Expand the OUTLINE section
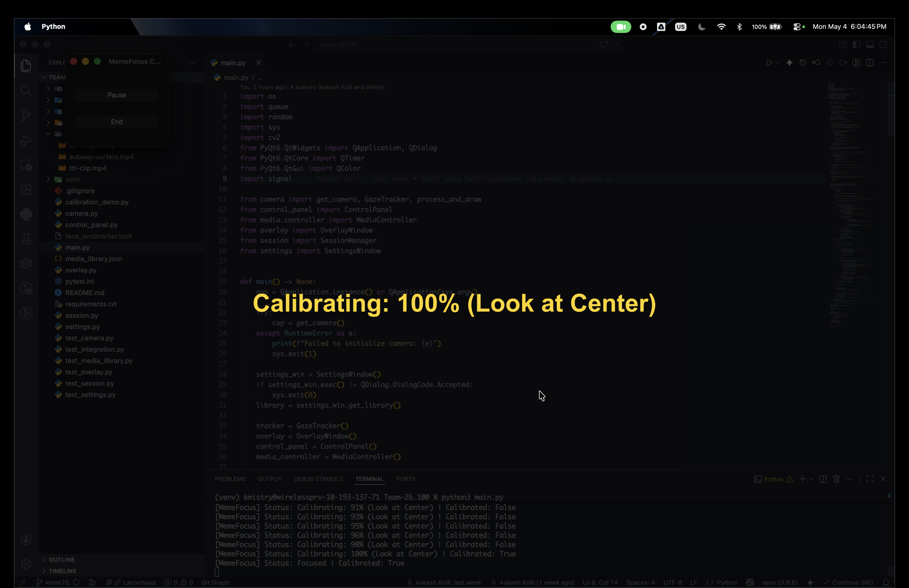Viewport: 909px width, 588px height. [x=44, y=559]
